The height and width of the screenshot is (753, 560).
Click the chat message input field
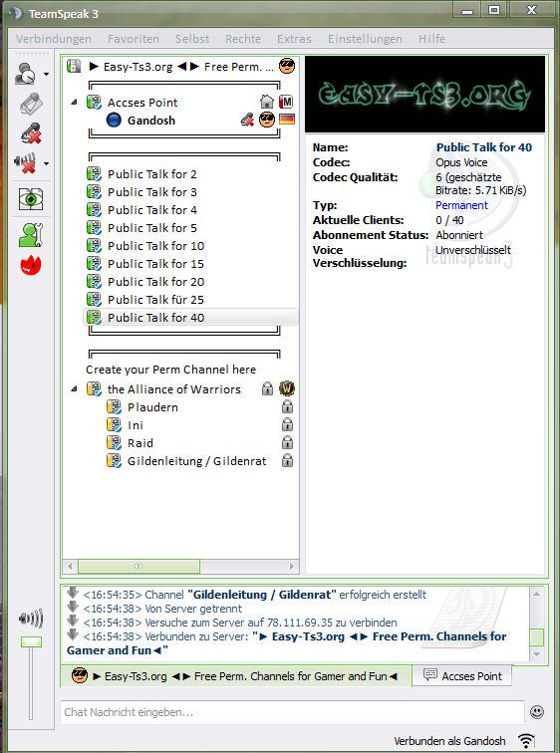coord(292,712)
